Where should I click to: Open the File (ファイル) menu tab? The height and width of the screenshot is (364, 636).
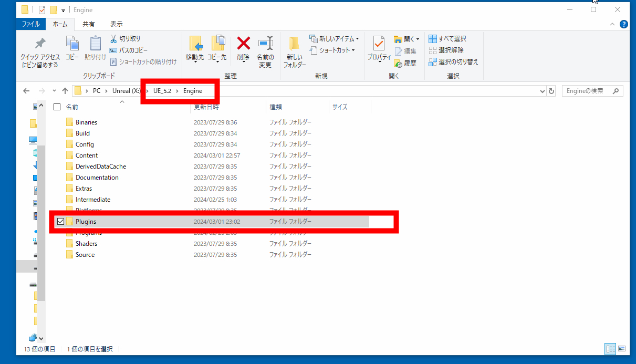pyautogui.click(x=31, y=24)
